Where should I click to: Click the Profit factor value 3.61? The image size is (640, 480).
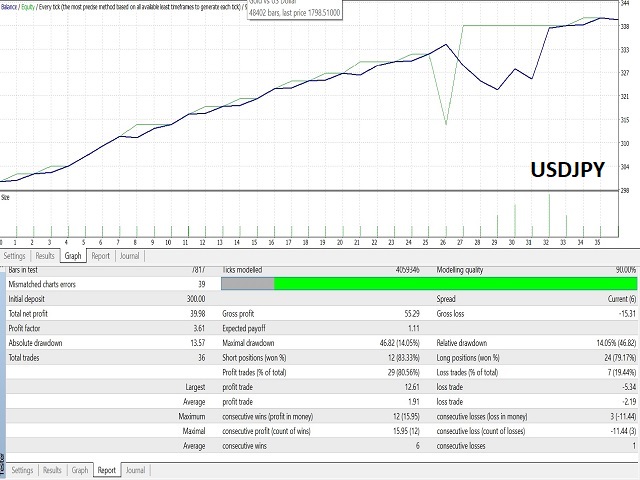pyautogui.click(x=199, y=328)
